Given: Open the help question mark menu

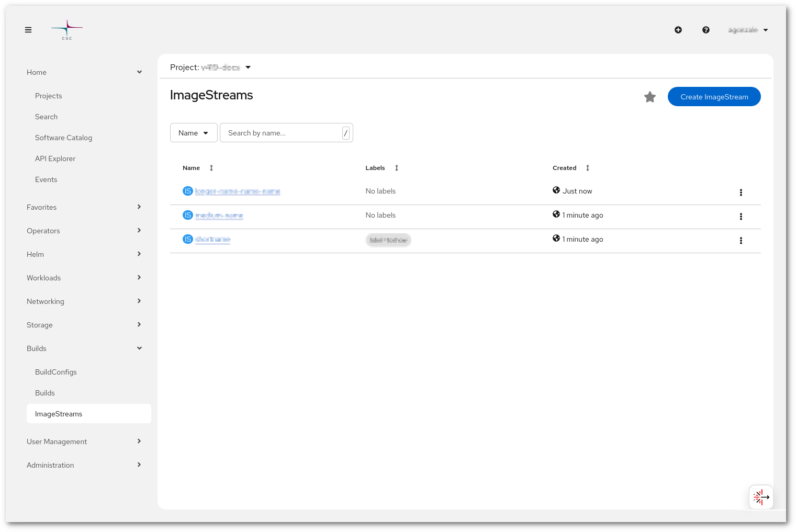Looking at the screenshot, I should 706,30.
